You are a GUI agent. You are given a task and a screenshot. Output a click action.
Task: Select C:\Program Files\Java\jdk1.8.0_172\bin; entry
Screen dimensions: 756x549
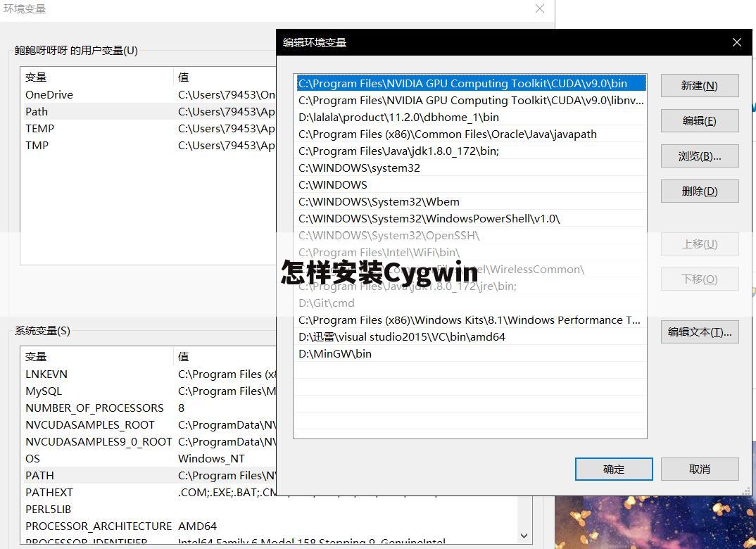coord(471,151)
